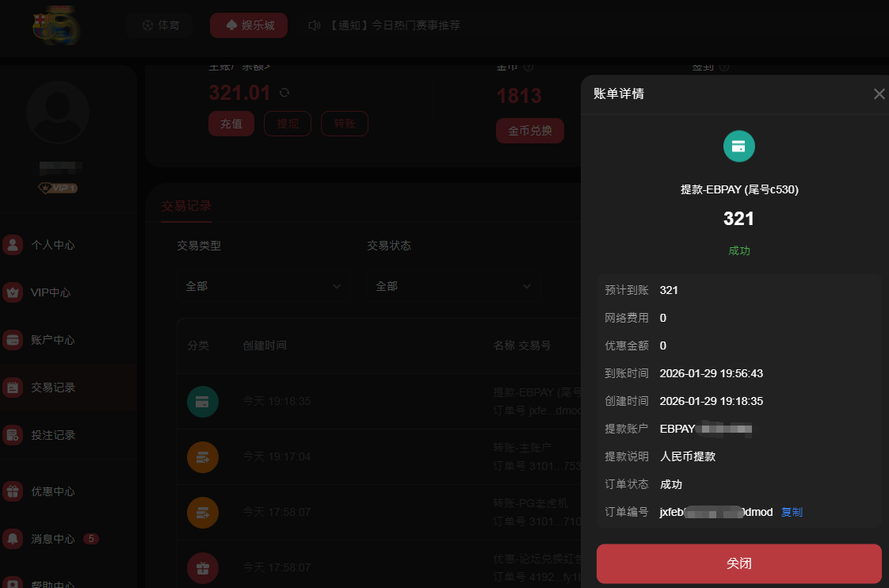The image size is (889, 588).
Task: Click the gift icon on 优惠-论坛 row
Action: pos(203,567)
